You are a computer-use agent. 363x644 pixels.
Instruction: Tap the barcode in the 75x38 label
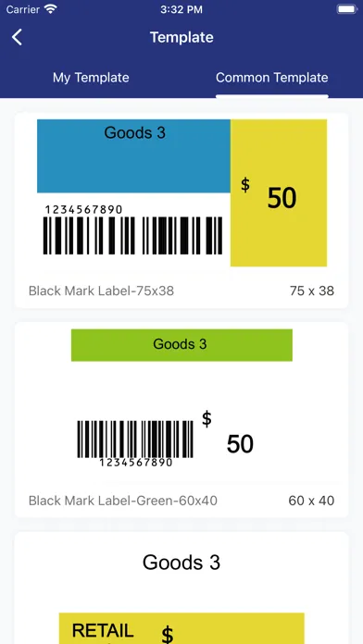132,235
